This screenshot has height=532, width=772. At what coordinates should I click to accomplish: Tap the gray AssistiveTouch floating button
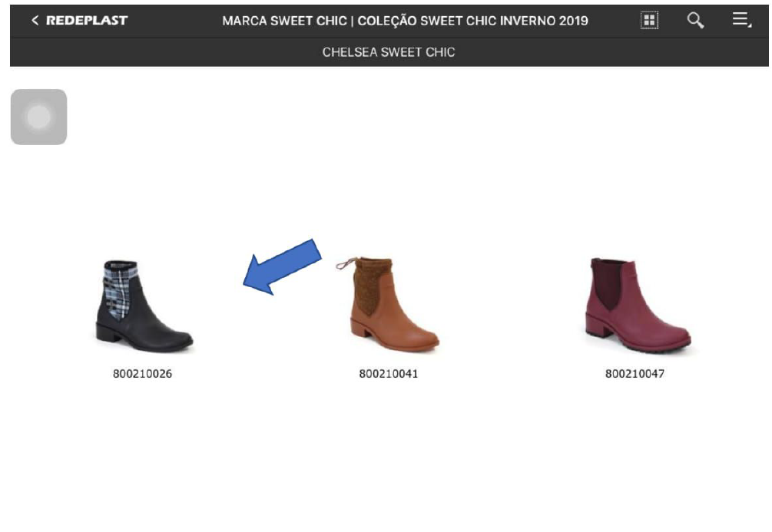(39, 117)
